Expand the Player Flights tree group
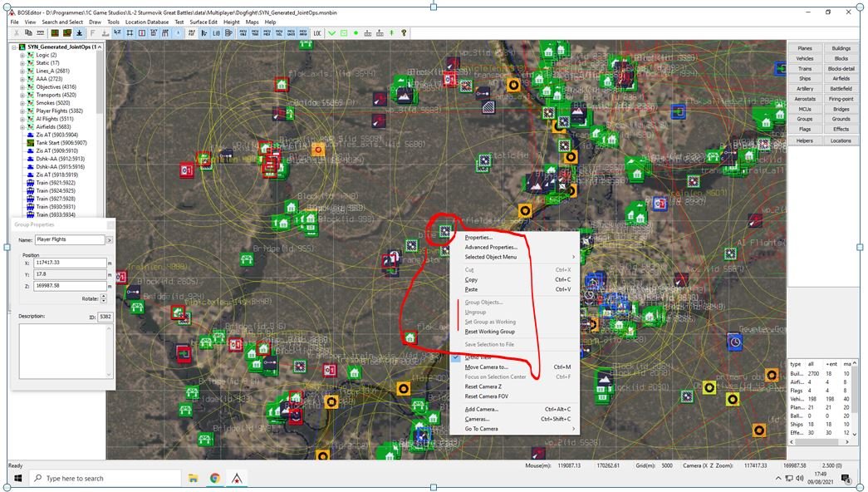 tap(22, 111)
